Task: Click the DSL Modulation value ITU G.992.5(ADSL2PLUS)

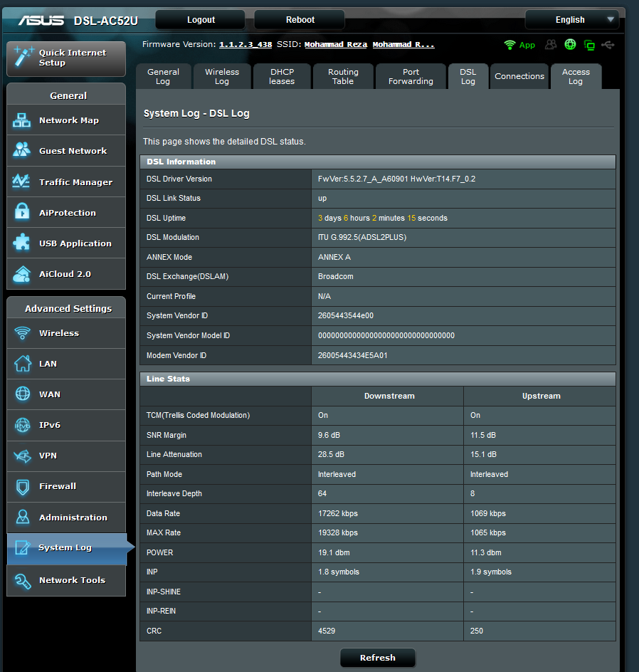Action: 362,237
